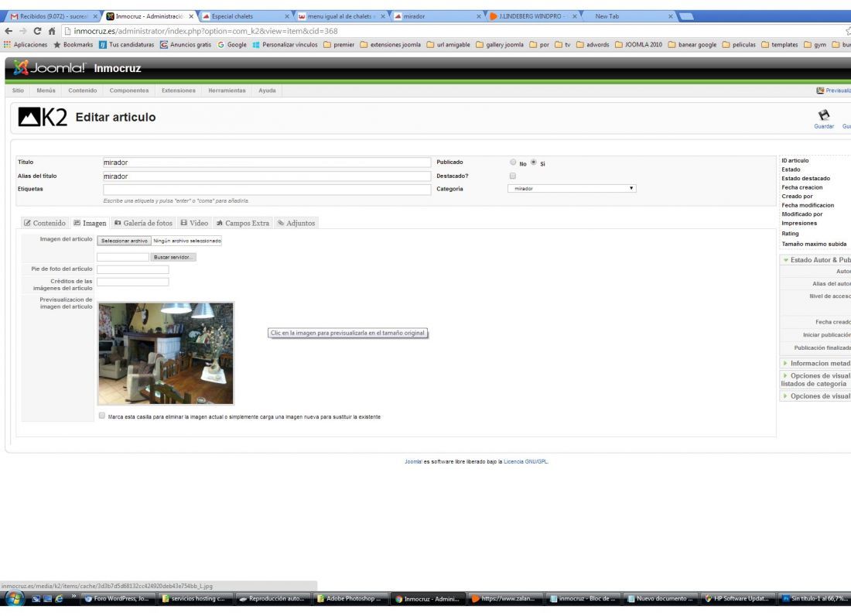851x616 pixels.
Task: Switch to the Video tab
Action: coord(194,223)
